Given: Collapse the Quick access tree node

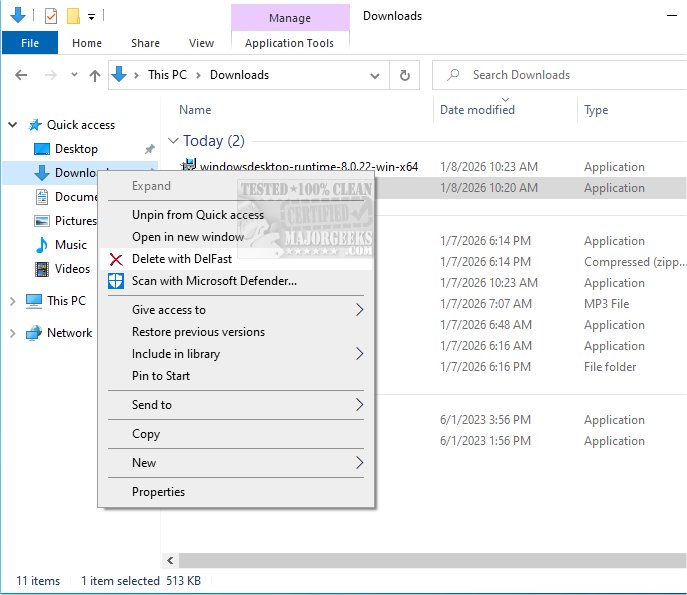Looking at the screenshot, I should tap(13, 125).
